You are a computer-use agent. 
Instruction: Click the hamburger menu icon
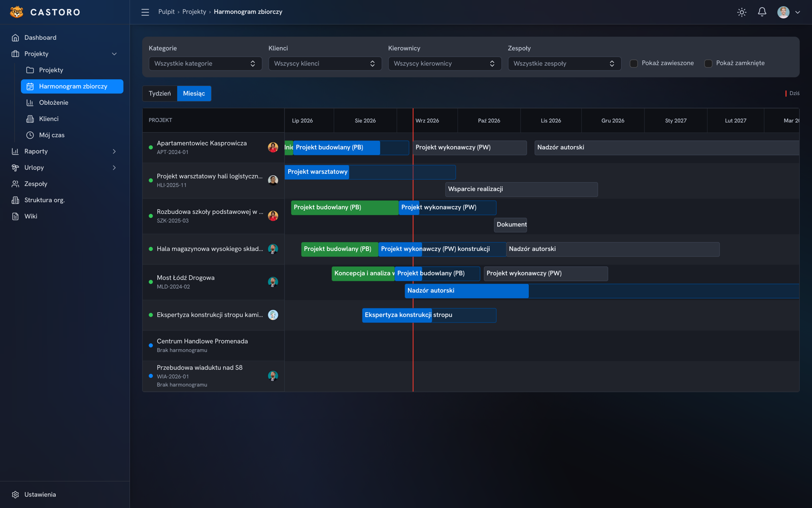pyautogui.click(x=145, y=12)
